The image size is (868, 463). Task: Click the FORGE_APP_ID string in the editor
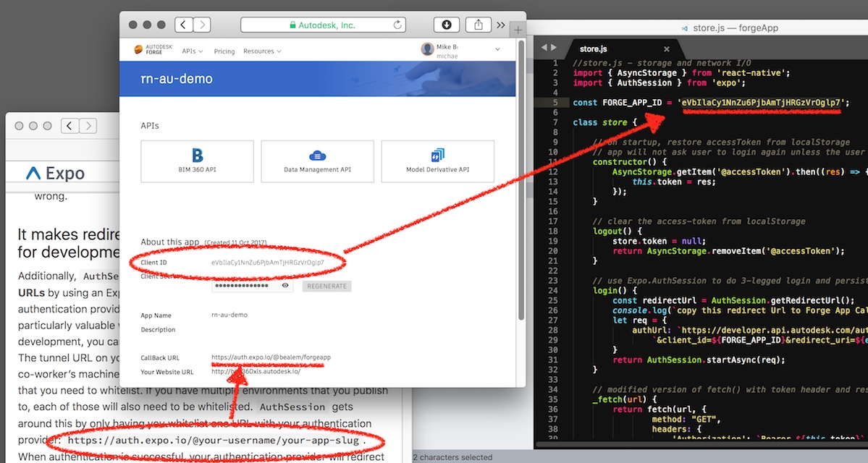point(760,102)
